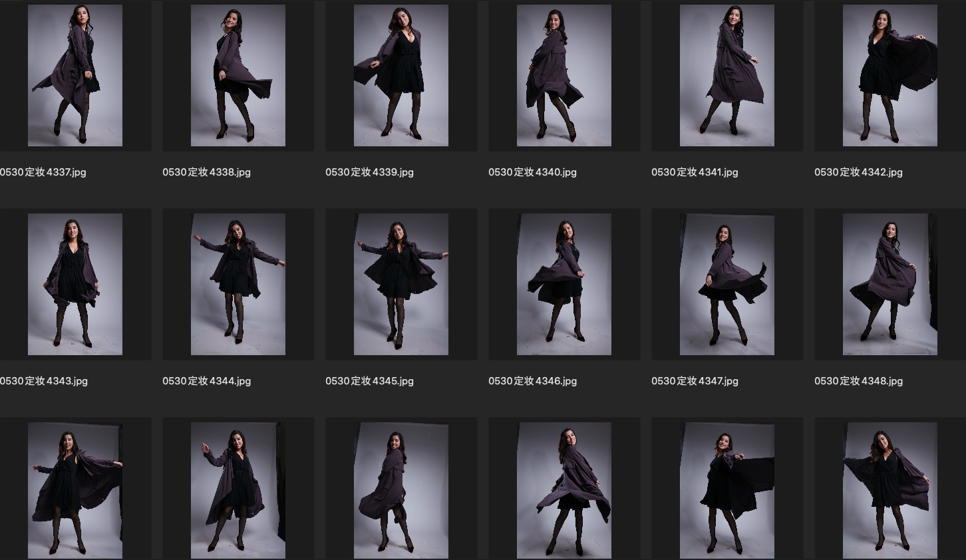This screenshot has width=966, height=560.
Task: Select the file name label 0530定妆4340.jpg
Action: [x=532, y=172]
